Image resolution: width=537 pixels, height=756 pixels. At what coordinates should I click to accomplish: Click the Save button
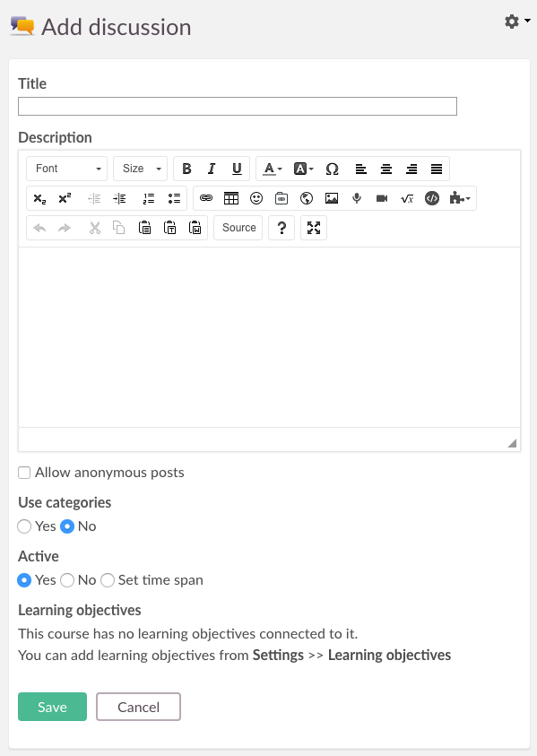pos(53,707)
